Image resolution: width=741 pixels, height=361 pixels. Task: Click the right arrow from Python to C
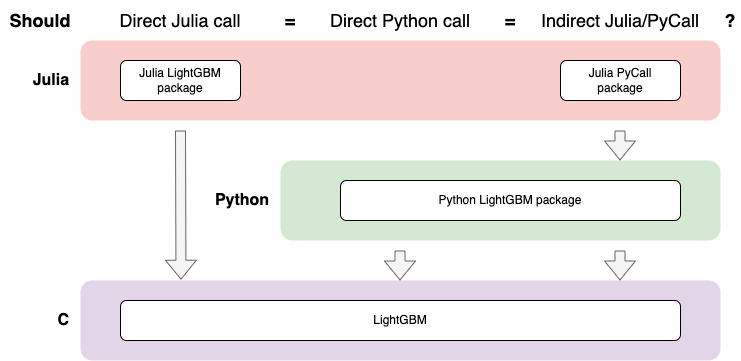coord(620,265)
